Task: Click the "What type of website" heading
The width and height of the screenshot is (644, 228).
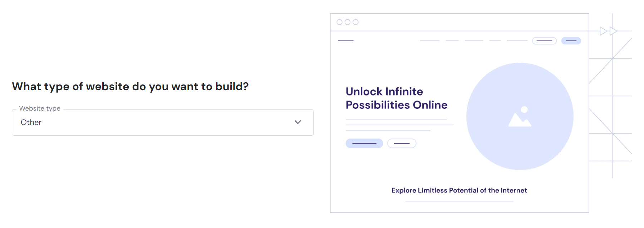Action: (x=130, y=87)
